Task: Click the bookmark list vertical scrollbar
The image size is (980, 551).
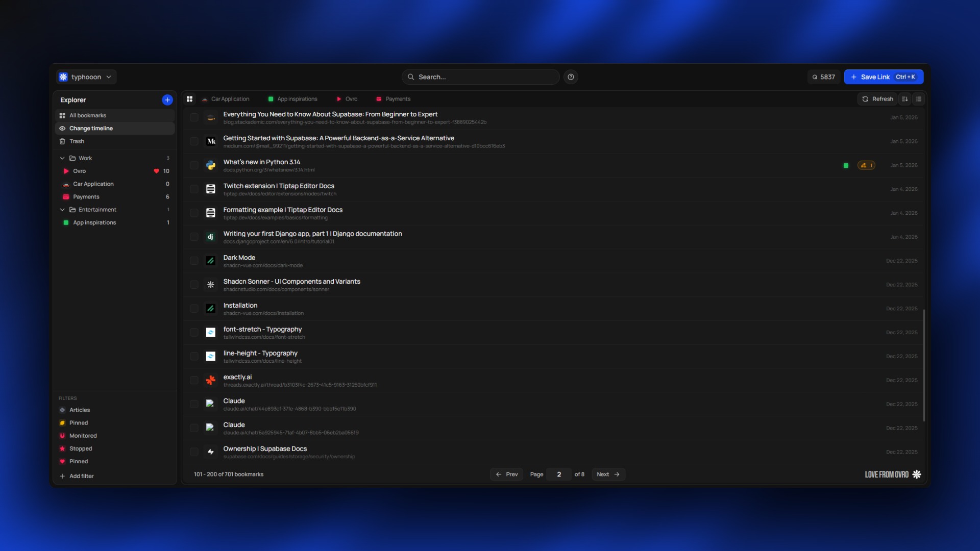Action: pos(924,365)
